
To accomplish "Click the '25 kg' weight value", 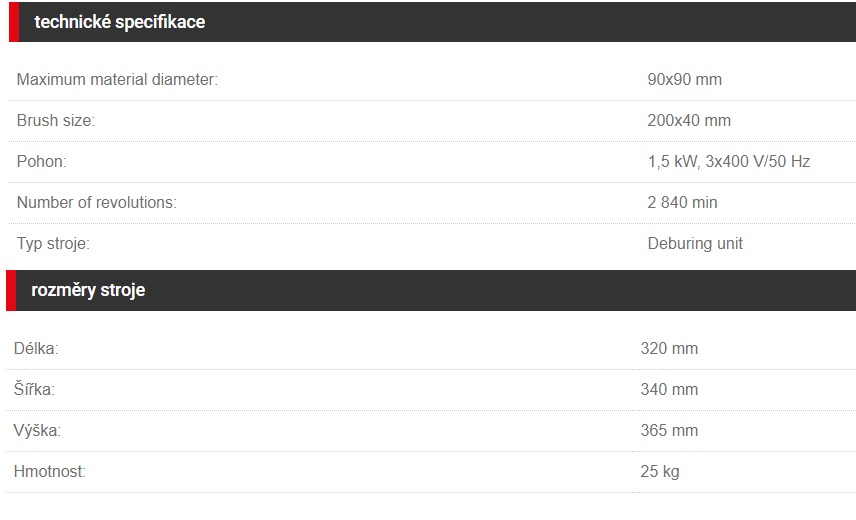I will (x=660, y=471).
